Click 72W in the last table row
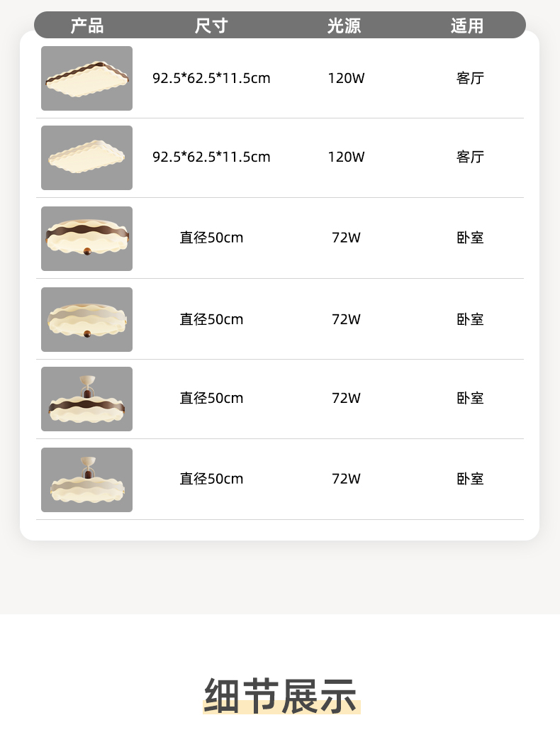The image size is (560, 742). [x=346, y=479]
